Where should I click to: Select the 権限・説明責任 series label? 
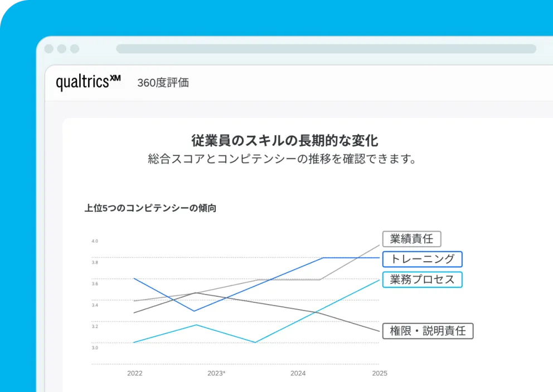(x=428, y=331)
